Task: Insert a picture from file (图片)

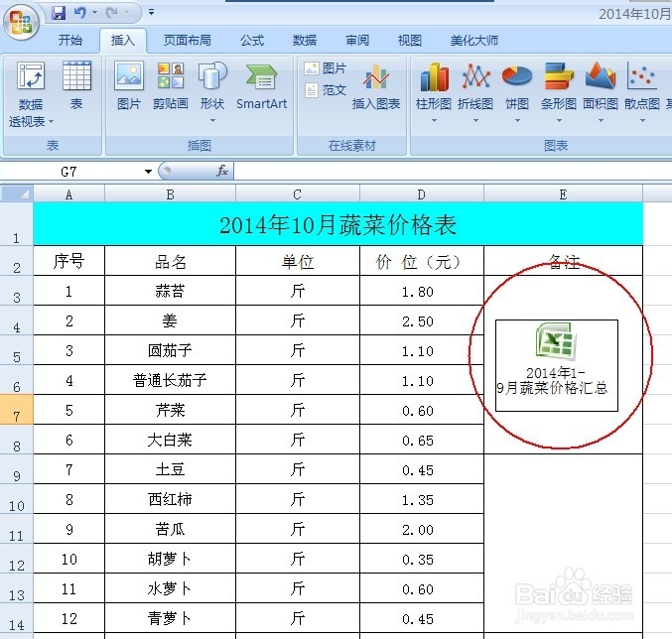Action: 129,85
